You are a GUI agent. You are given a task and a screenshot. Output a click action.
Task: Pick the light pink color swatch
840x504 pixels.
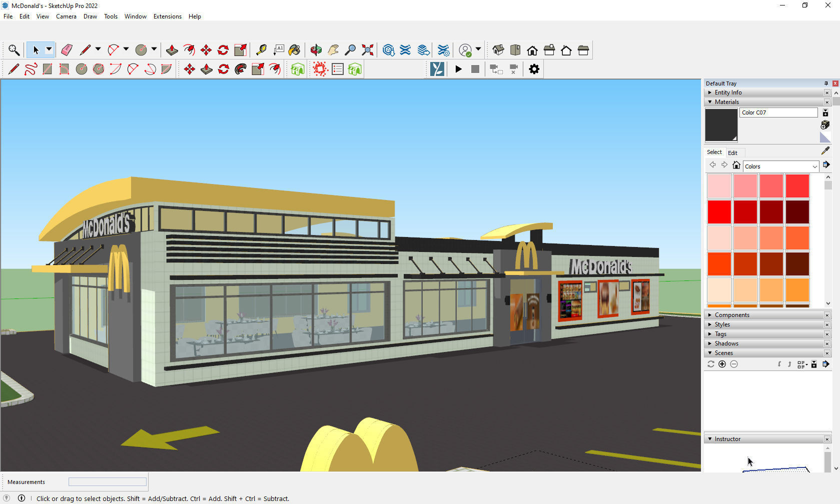coord(719,186)
